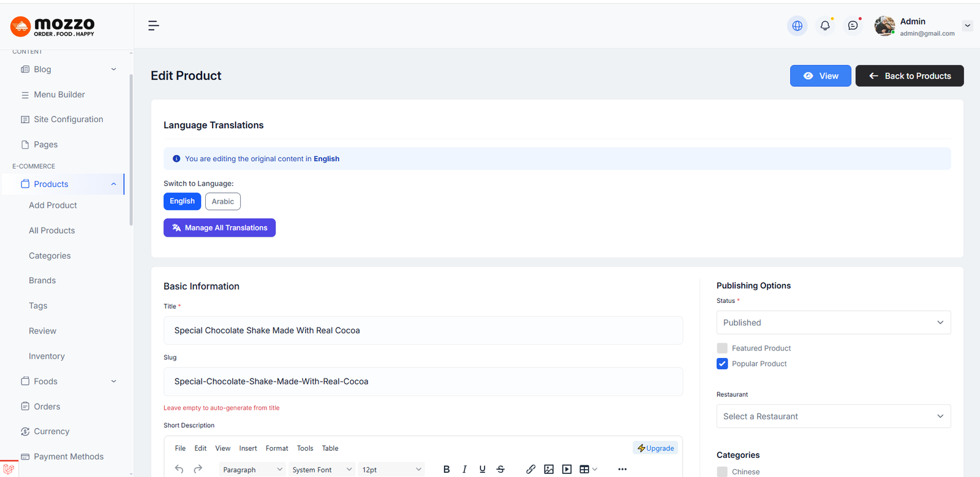980x477 pixels.
Task: Click the globe language icon in header
Action: tap(797, 26)
